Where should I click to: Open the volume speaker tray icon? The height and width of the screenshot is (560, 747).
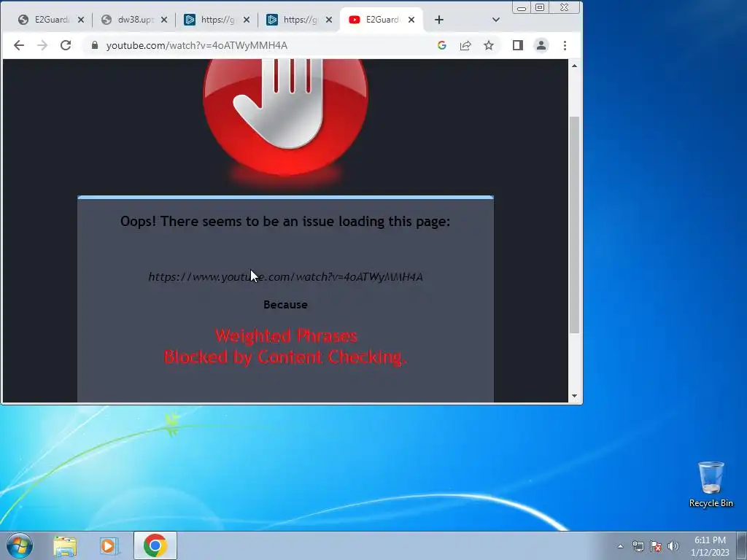tap(673, 546)
